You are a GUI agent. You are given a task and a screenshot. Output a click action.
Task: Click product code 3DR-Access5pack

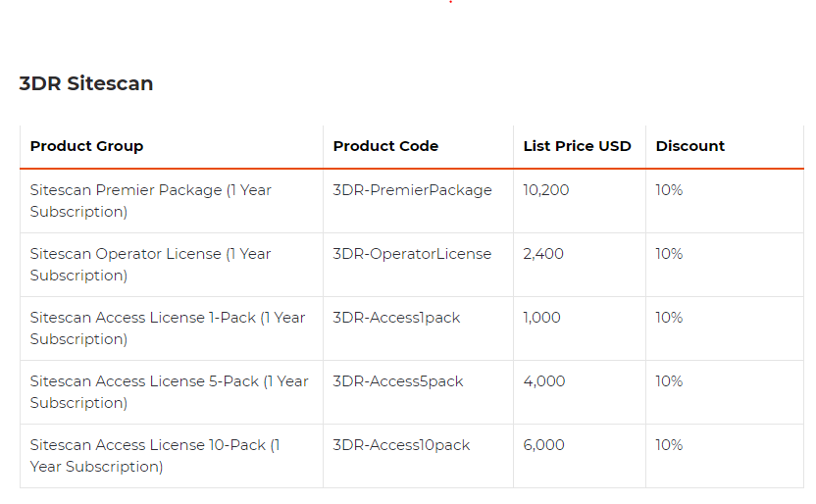click(x=397, y=381)
